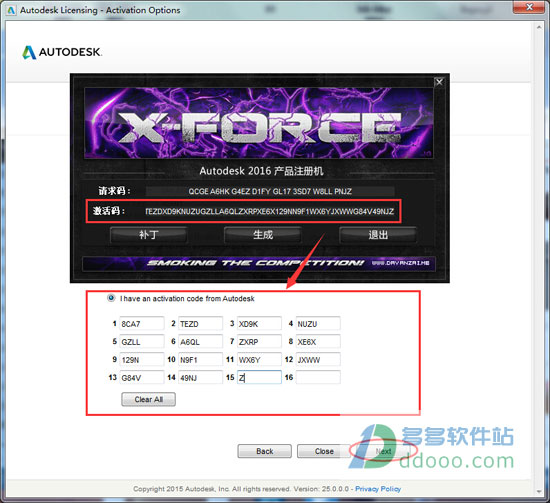This screenshot has width=550, height=503.
Task: Click code field 3 containing XD9K
Action: [x=259, y=323]
